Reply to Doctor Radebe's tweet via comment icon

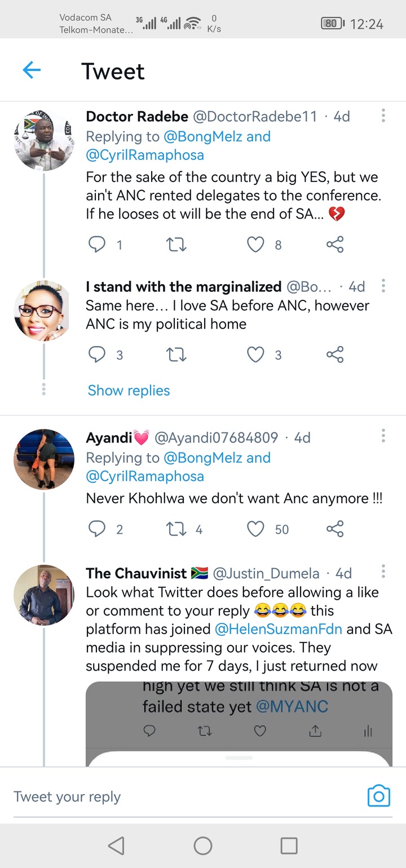click(x=98, y=244)
